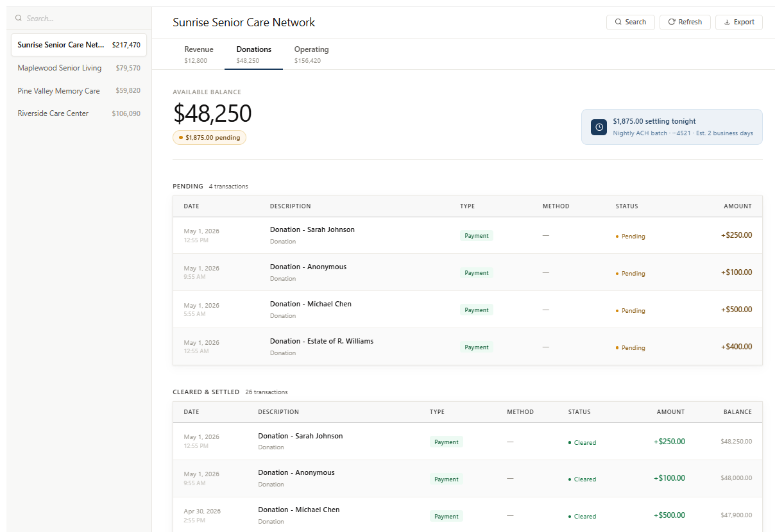Open cleared Donation - Michael Chen row

[467, 515]
